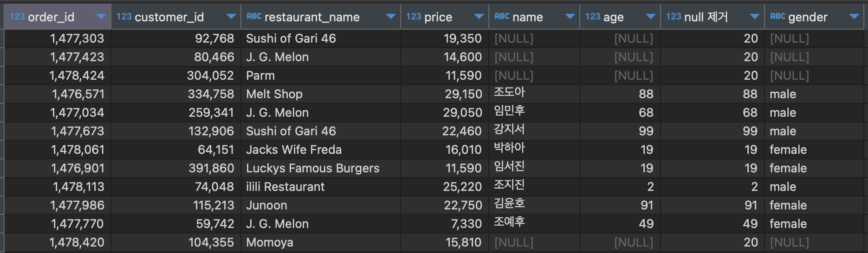Image resolution: width=868 pixels, height=253 pixels.
Task: Select price cell 14,600
Action: pos(445,57)
